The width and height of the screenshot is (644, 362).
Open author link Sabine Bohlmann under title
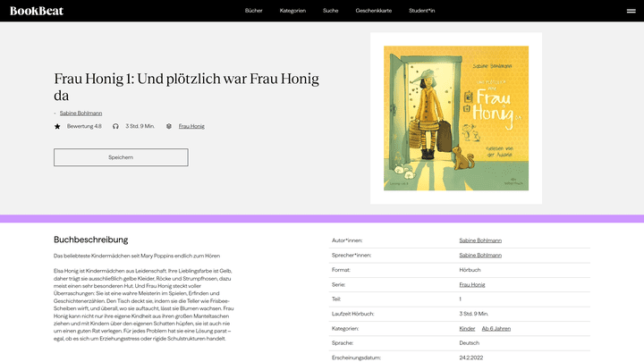[80, 113]
